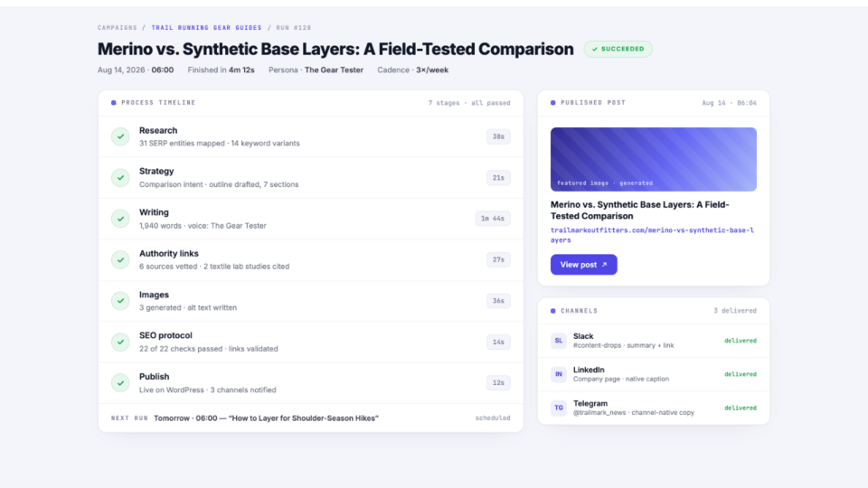Image resolution: width=868 pixels, height=488 pixels.
Task: Click the '@trailmark_news' Telegram description
Action: [x=633, y=413]
